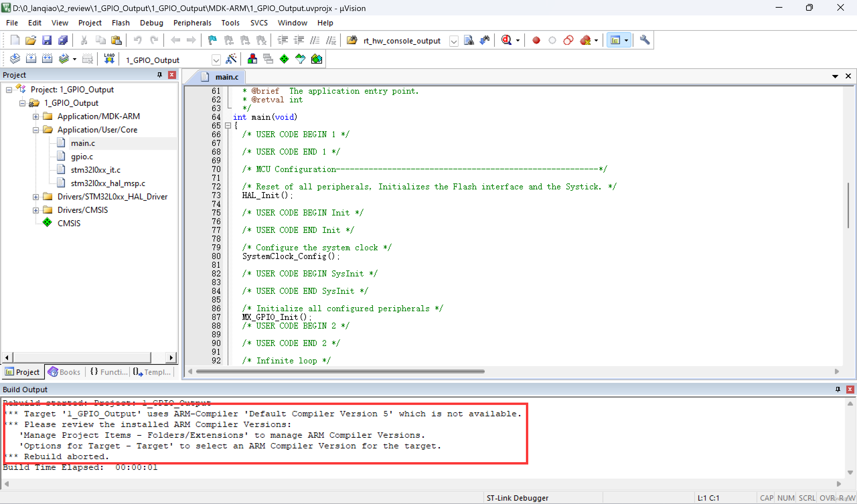This screenshot has width=857, height=504.
Task: Kill all breakpoints
Action: [585, 40]
